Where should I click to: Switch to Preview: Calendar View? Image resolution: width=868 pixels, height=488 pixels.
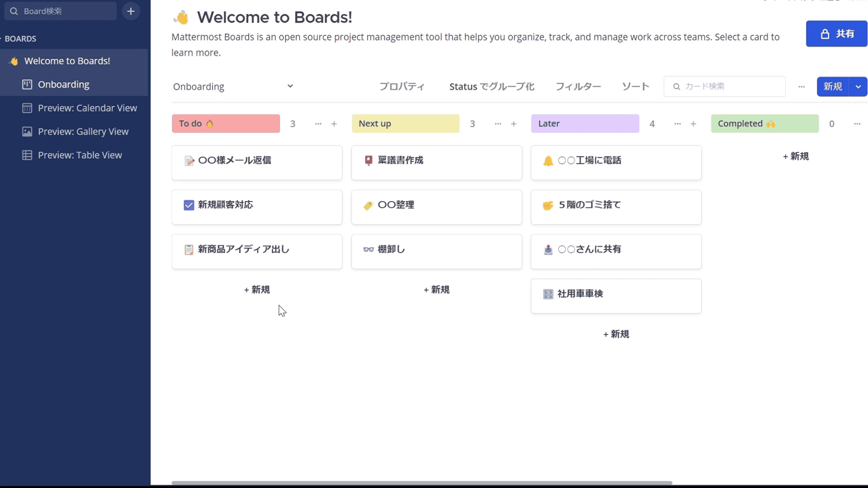click(x=87, y=108)
